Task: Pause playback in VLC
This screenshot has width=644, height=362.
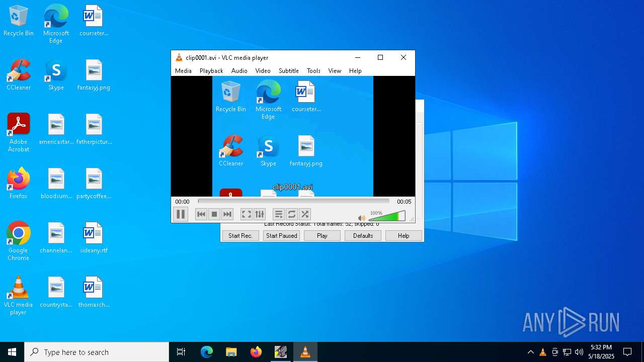Action: [181, 214]
